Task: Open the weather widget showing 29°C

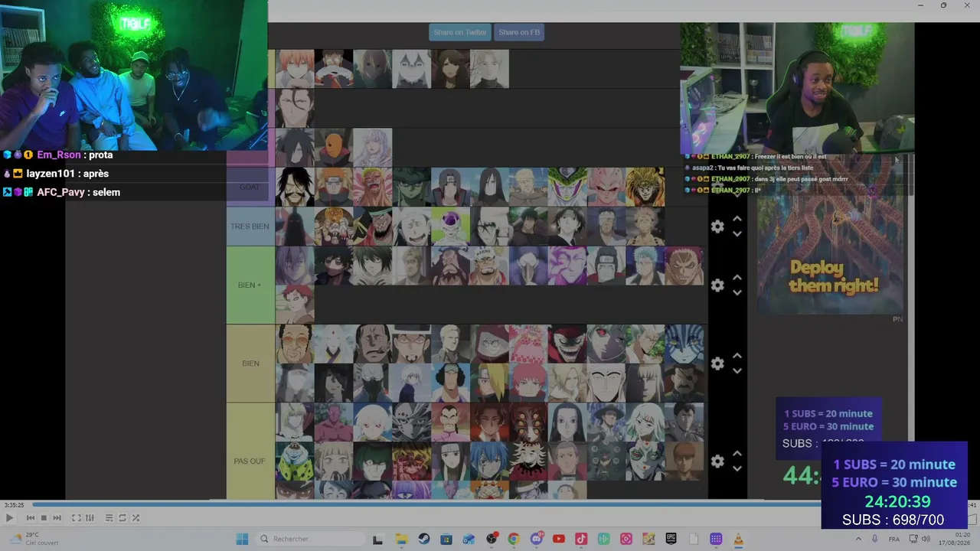Action: click(34, 539)
